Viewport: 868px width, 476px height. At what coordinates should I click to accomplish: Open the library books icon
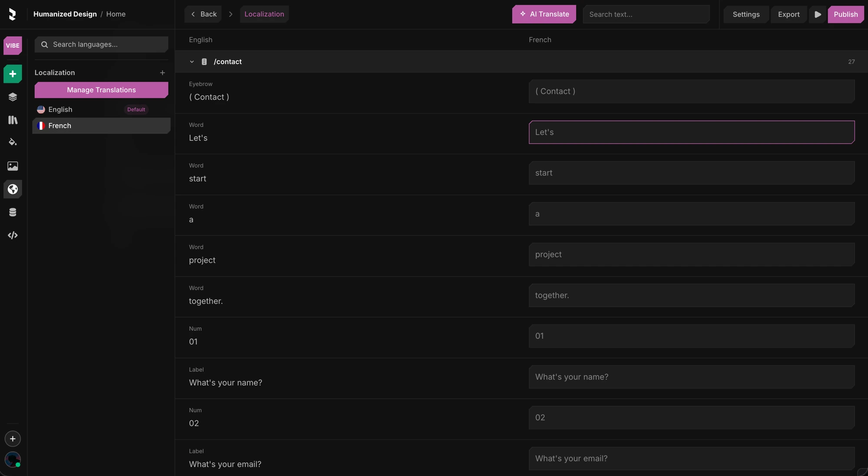[13, 120]
